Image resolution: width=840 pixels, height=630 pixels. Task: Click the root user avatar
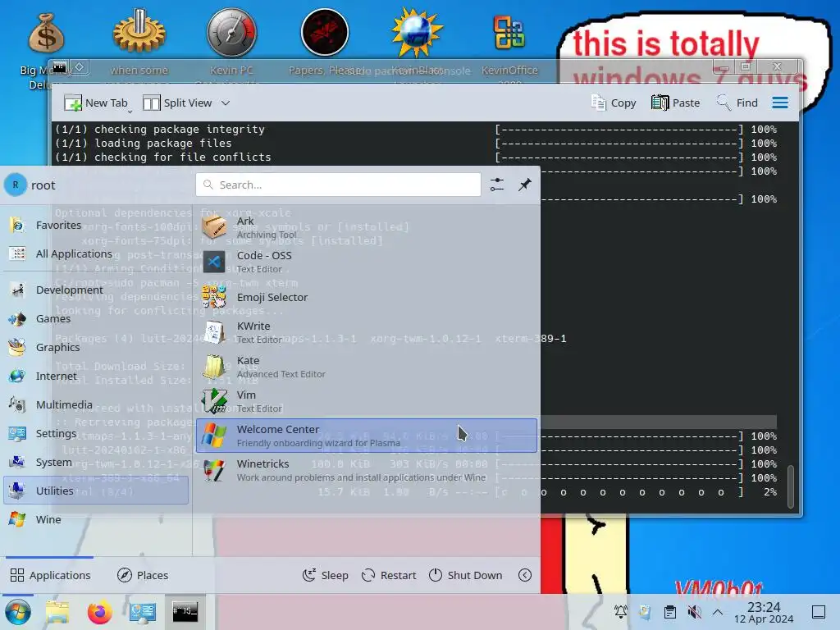click(x=16, y=185)
